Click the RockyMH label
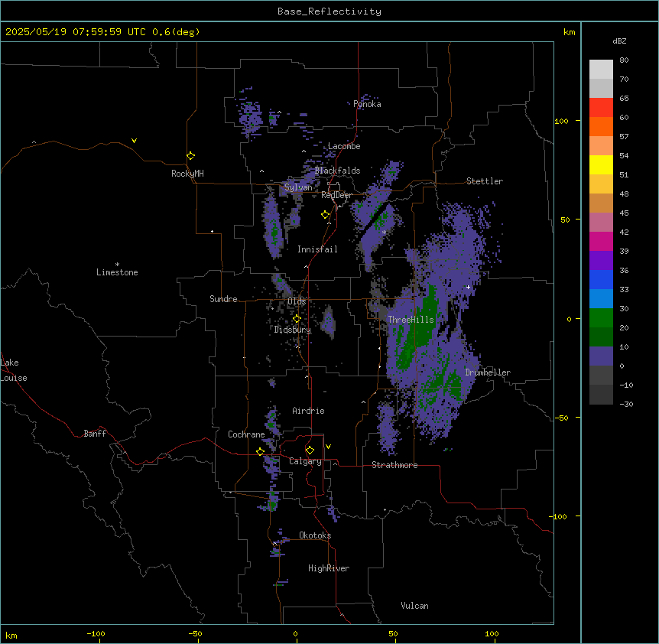The width and height of the screenshot is (659, 644). point(187,174)
